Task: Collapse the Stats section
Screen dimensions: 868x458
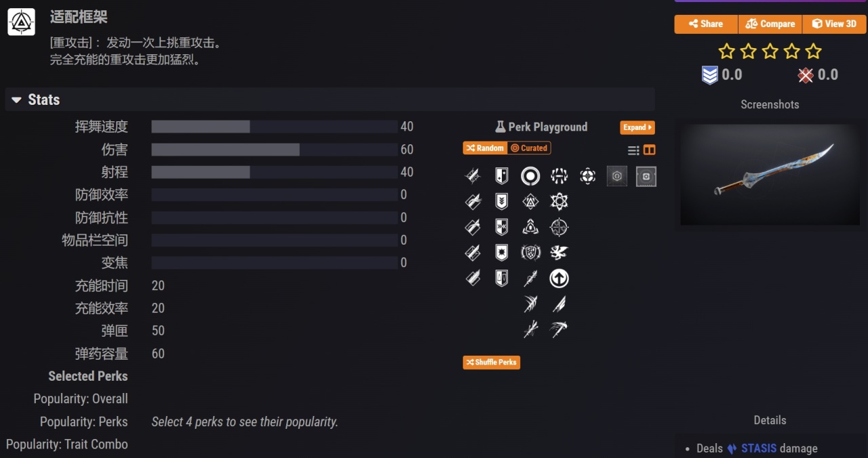Action: (x=17, y=100)
